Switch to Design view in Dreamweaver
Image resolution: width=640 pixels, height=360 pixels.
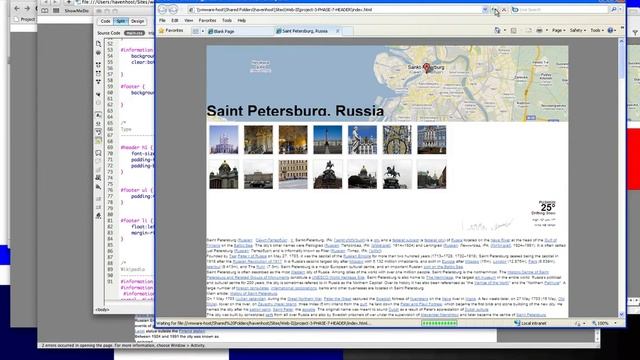click(137, 21)
